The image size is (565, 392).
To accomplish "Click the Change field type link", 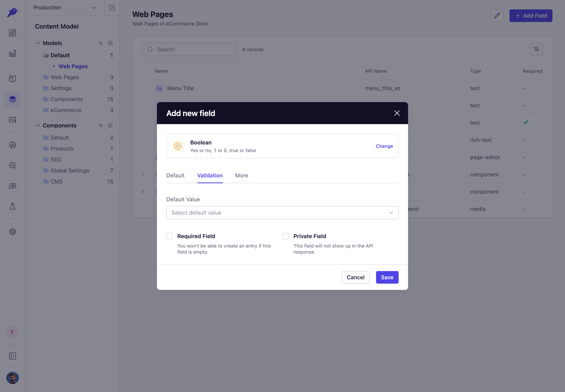I will [x=384, y=146].
